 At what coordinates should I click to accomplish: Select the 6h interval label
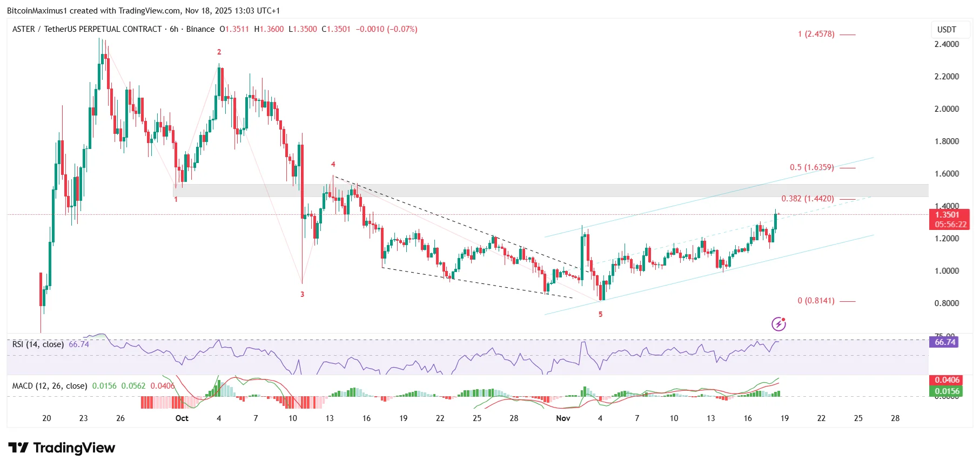click(x=174, y=29)
